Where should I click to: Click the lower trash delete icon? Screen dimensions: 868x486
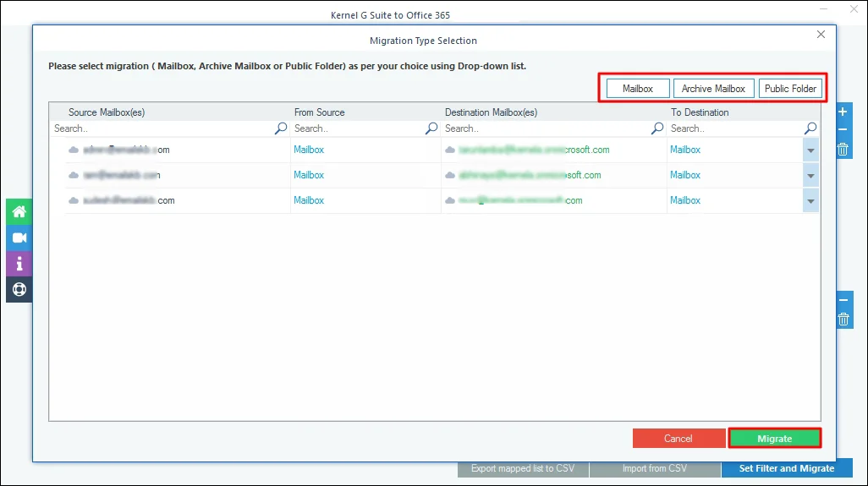843,319
